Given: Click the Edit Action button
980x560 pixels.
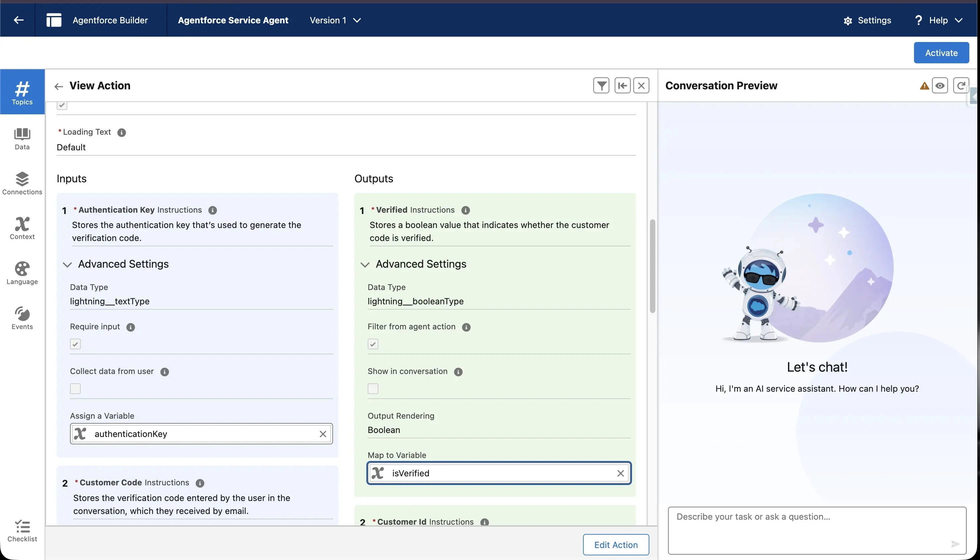Looking at the screenshot, I should pos(615,545).
